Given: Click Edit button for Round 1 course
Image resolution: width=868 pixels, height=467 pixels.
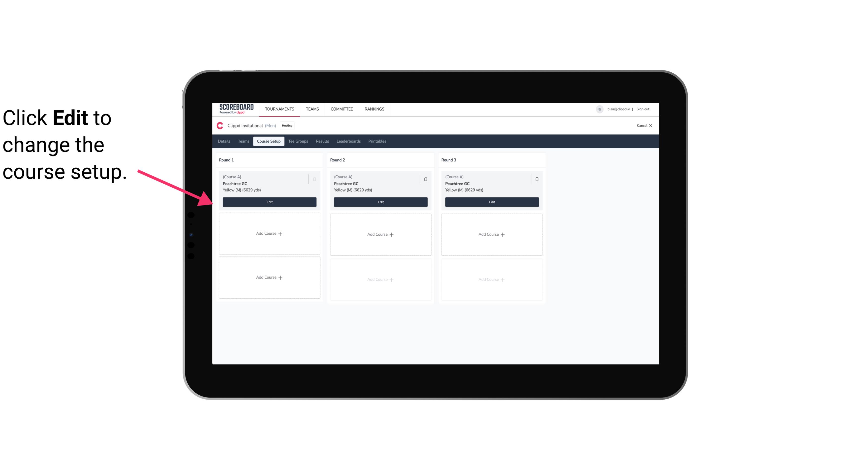Looking at the screenshot, I should point(269,201).
